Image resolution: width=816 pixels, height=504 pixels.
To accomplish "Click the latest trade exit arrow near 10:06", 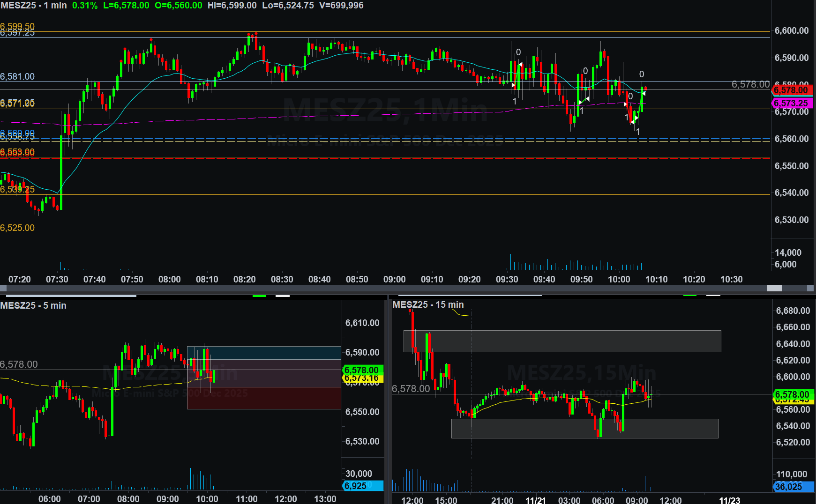I will click(644, 94).
